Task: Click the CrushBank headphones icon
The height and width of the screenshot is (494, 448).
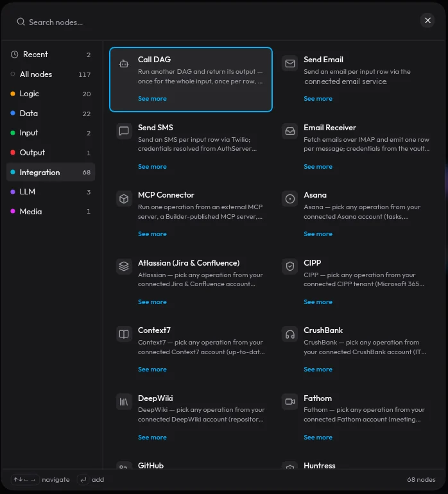Action: tap(289, 334)
